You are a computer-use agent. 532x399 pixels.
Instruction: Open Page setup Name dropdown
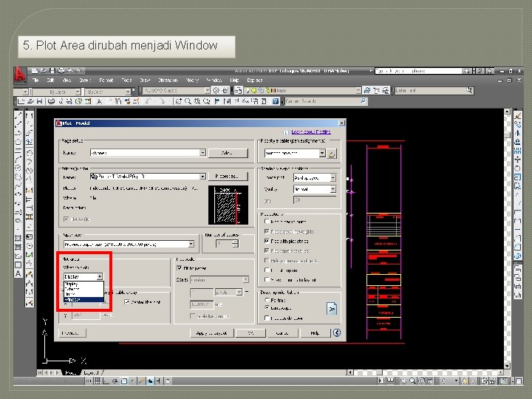(x=202, y=153)
